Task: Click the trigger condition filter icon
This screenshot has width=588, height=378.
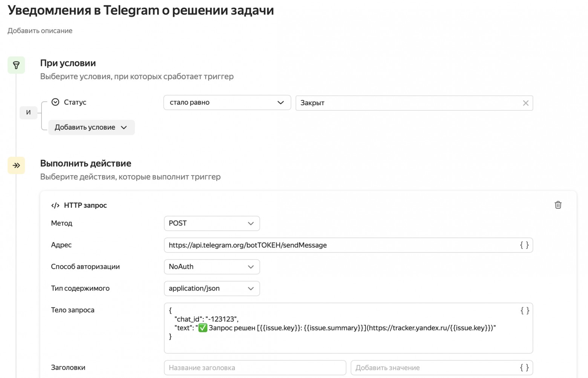Action: coord(16,65)
